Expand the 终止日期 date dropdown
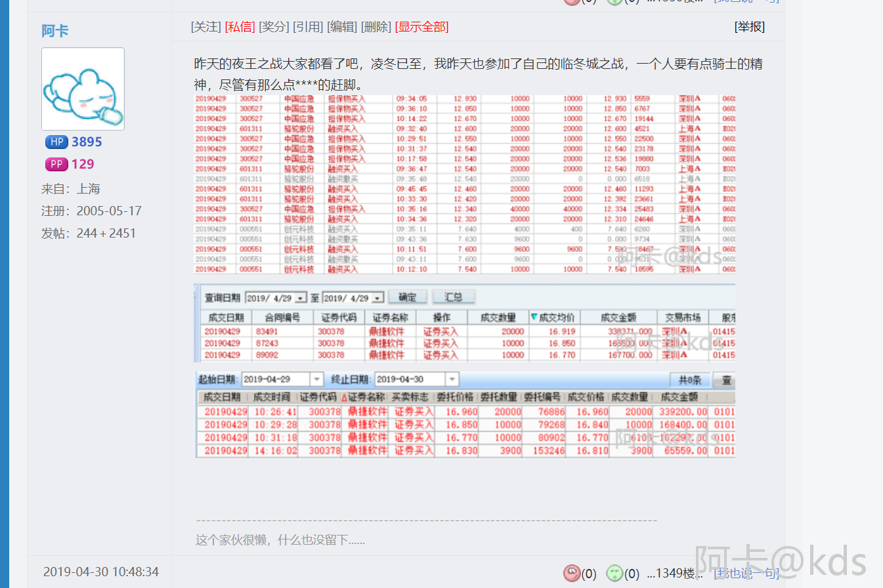Image resolution: width=883 pixels, height=588 pixels. (x=451, y=379)
